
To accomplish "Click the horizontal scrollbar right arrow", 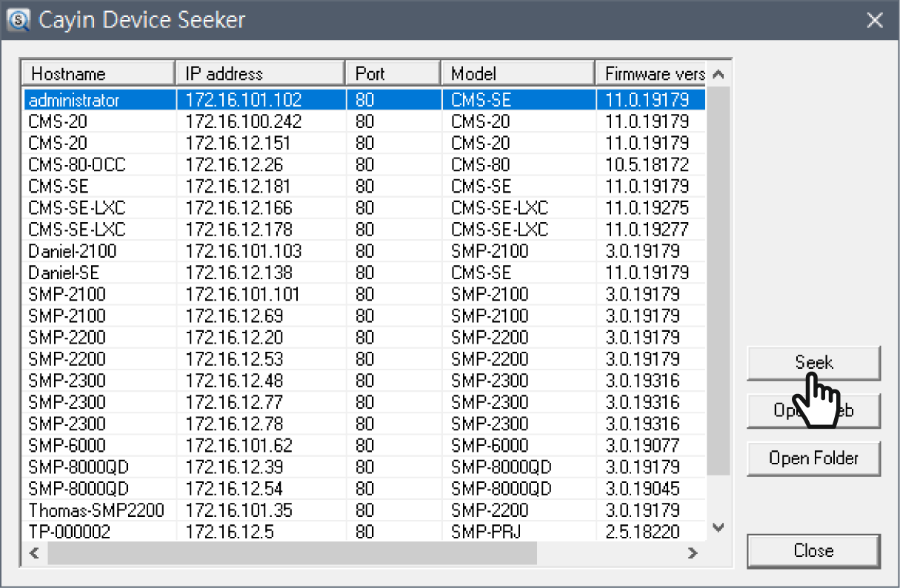I will pyautogui.click(x=692, y=553).
